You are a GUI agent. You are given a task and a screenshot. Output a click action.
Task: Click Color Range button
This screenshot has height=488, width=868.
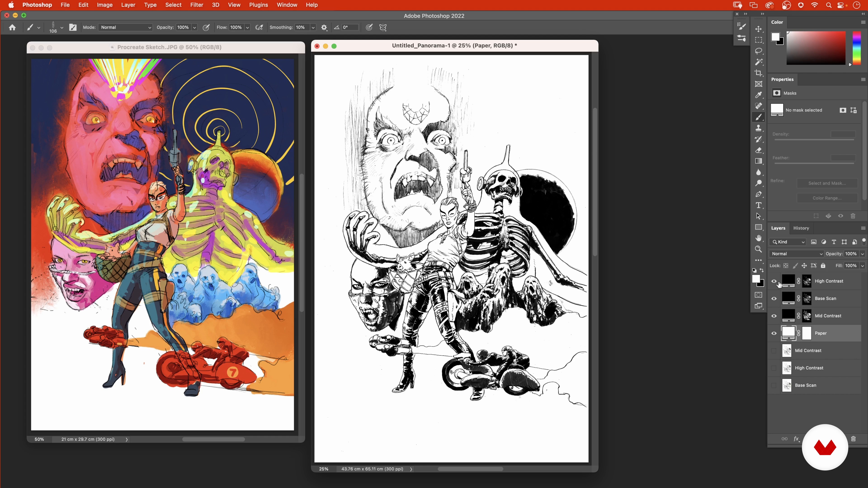(827, 198)
